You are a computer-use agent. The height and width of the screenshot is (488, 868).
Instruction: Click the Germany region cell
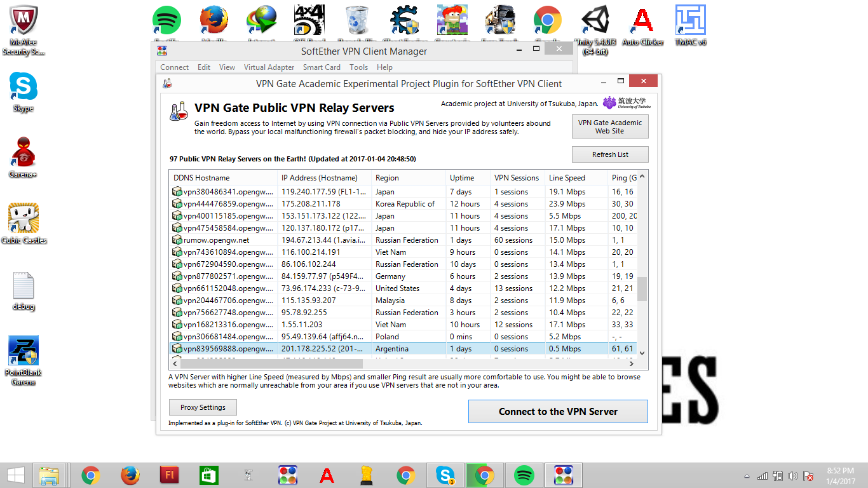tap(390, 276)
